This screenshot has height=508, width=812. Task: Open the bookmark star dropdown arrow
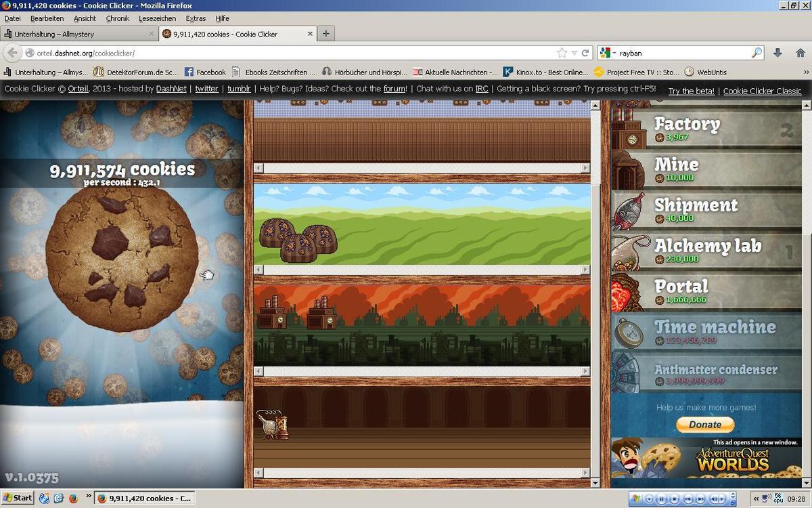(x=574, y=53)
